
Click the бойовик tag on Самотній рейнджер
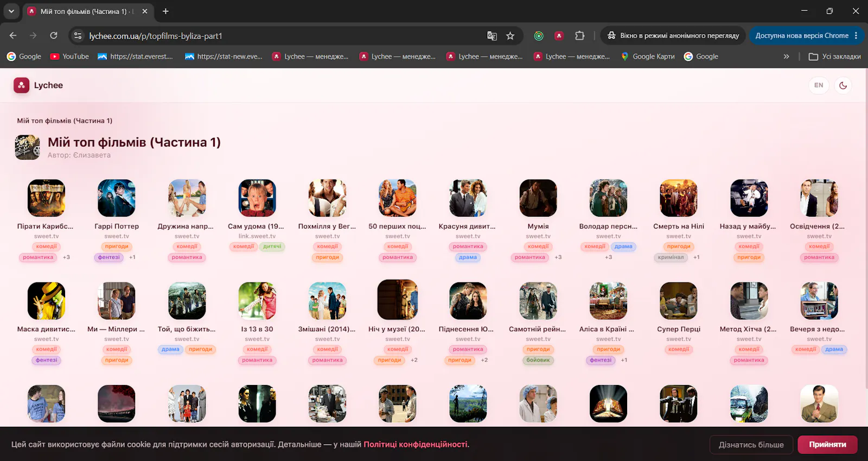tap(538, 360)
